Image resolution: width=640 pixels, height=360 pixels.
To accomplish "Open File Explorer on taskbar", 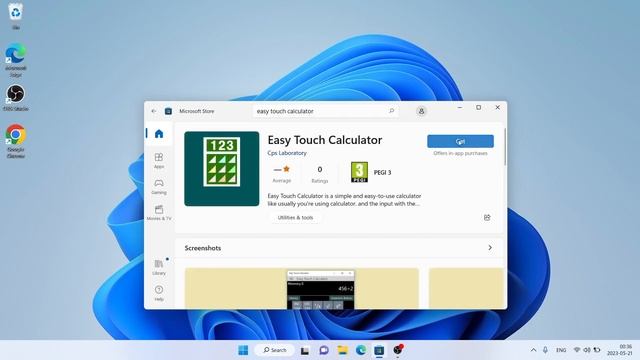I will [342, 350].
